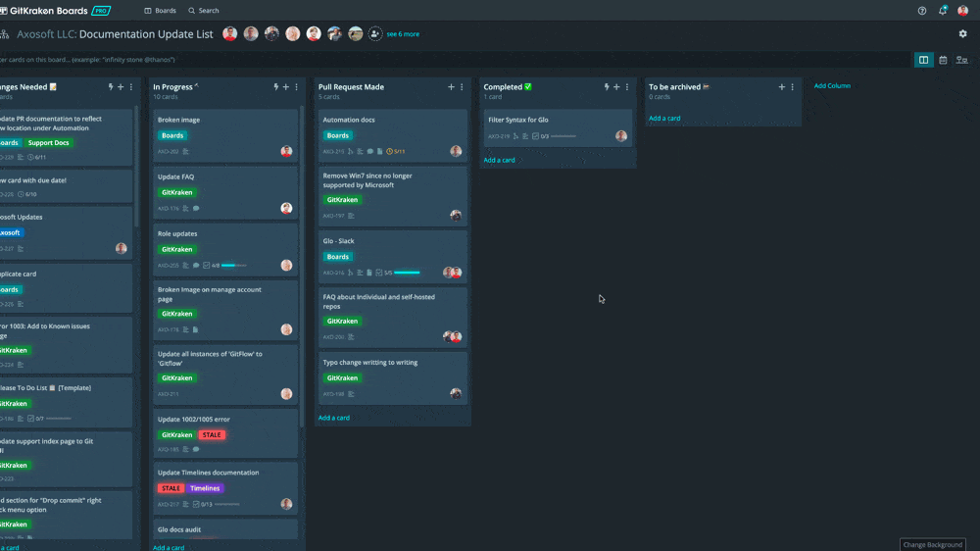Click the checklist icon on Glo - Slack card

pos(378,273)
